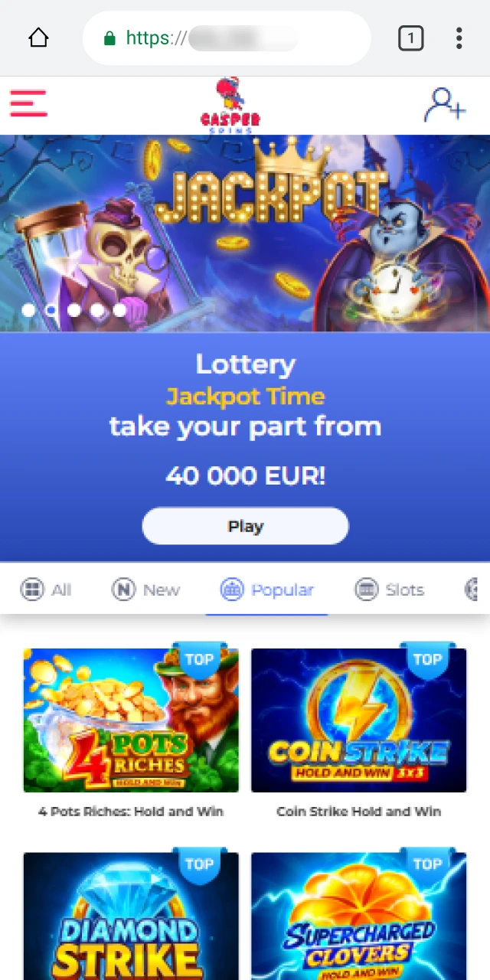
Task: Open the browser tab switcher
Action: click(410, 38)
